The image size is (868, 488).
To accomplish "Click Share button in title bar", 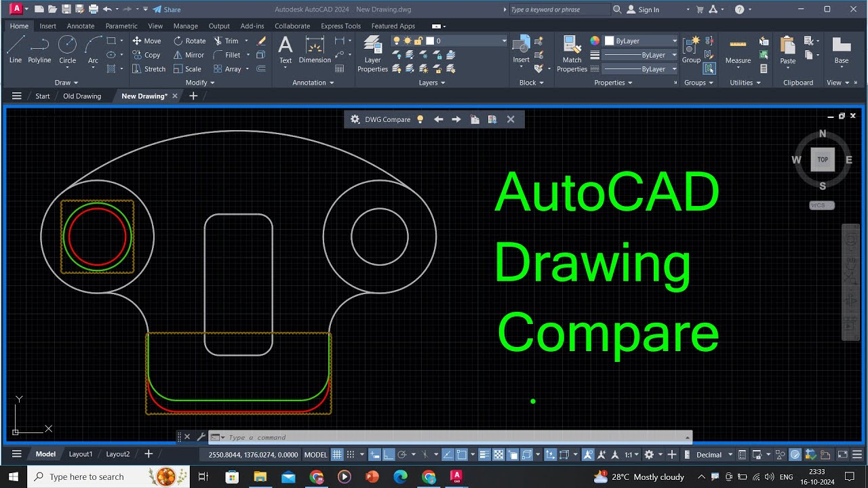I will click(x=167, y=9).
